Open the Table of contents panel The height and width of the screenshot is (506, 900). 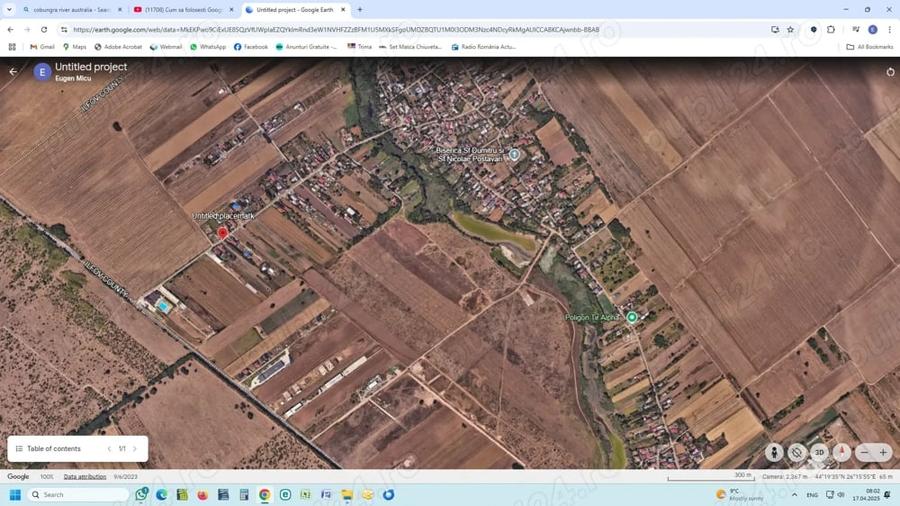click(48, 449)
